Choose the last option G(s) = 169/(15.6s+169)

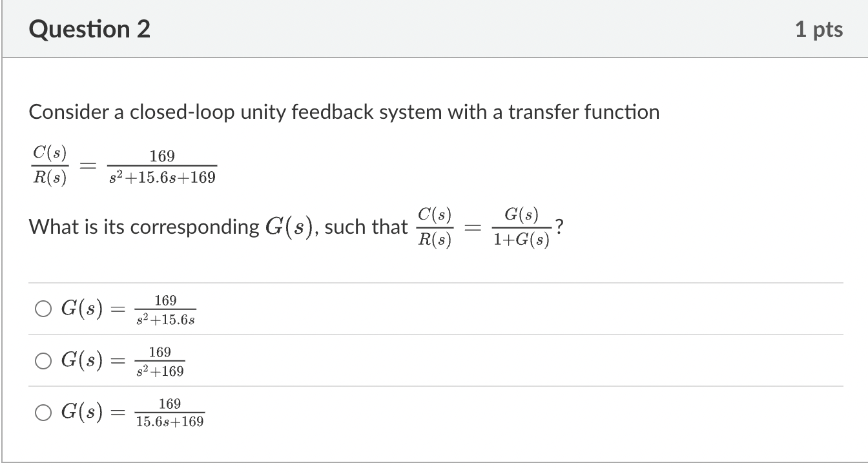pos(43,412)
